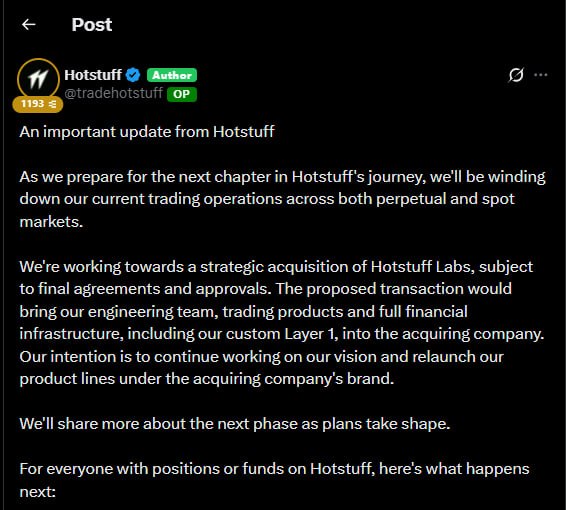The image size is (566, 510).
Task: Click the blue verified checkmark badge
Action: pos(133,75)
